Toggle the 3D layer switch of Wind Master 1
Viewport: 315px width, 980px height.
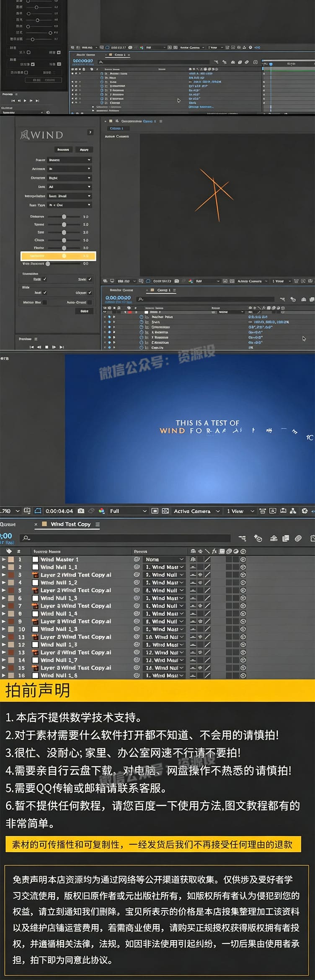click(x=243, y=559)
